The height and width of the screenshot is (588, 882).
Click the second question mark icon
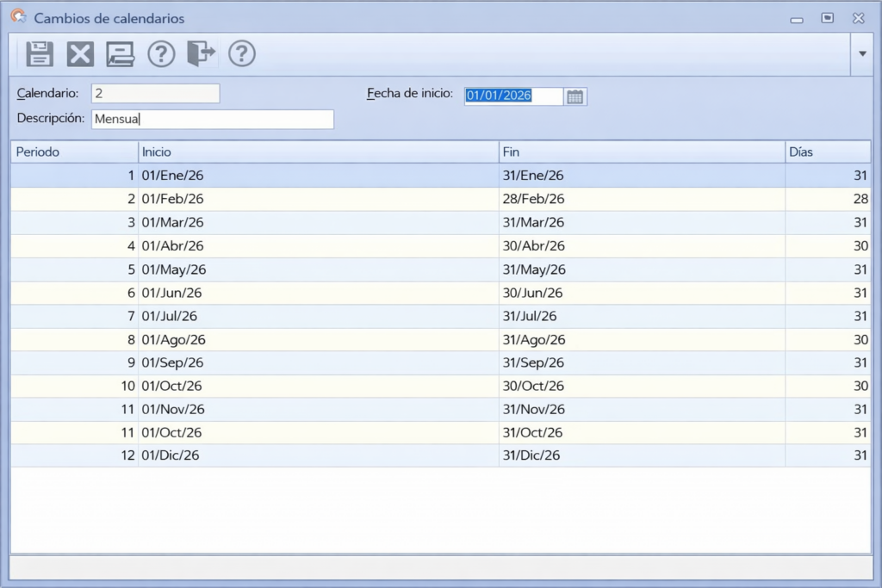[242, 53]
